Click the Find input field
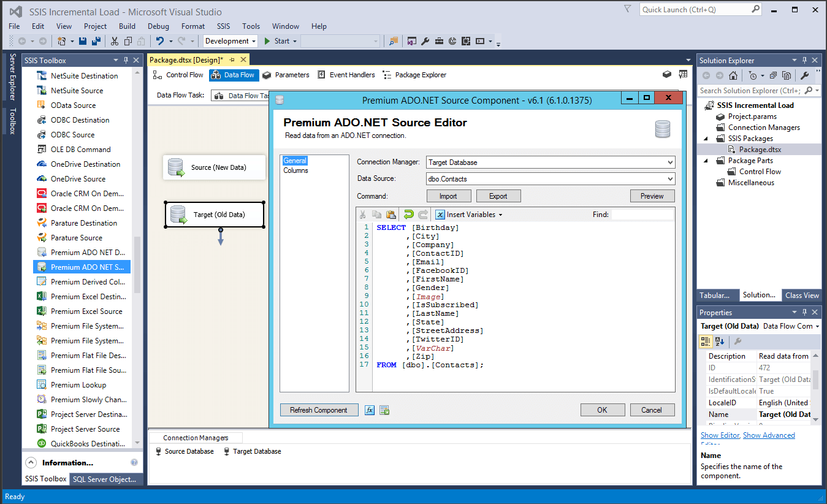Image resolution: width=827 pixels, height=504 pixels. tap(642, 215)
